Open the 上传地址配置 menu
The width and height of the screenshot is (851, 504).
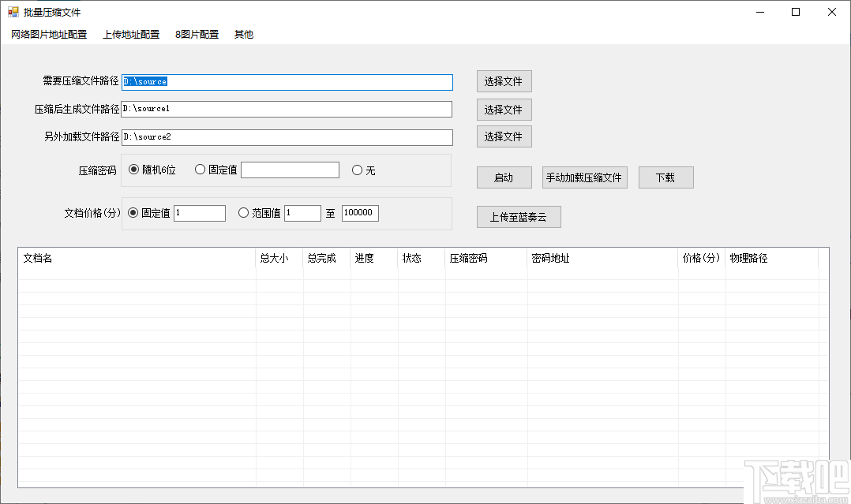pyautogui.click(x=130, y=34)
